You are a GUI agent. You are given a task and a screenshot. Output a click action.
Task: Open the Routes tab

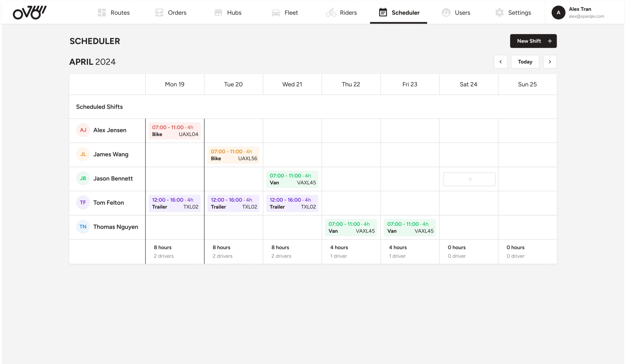coord(113,12)
